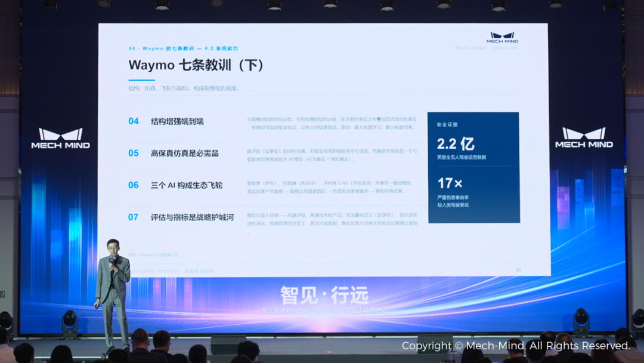
Task: Click the "MECH-MIND OPENDAY" slide footer
Action: pyautogui.click(x=171, y=271)
